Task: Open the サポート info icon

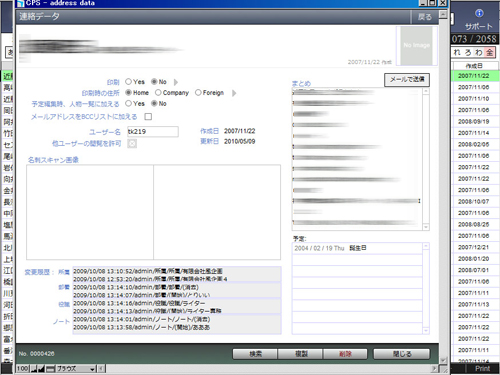Action: click(x=479, y=13)
